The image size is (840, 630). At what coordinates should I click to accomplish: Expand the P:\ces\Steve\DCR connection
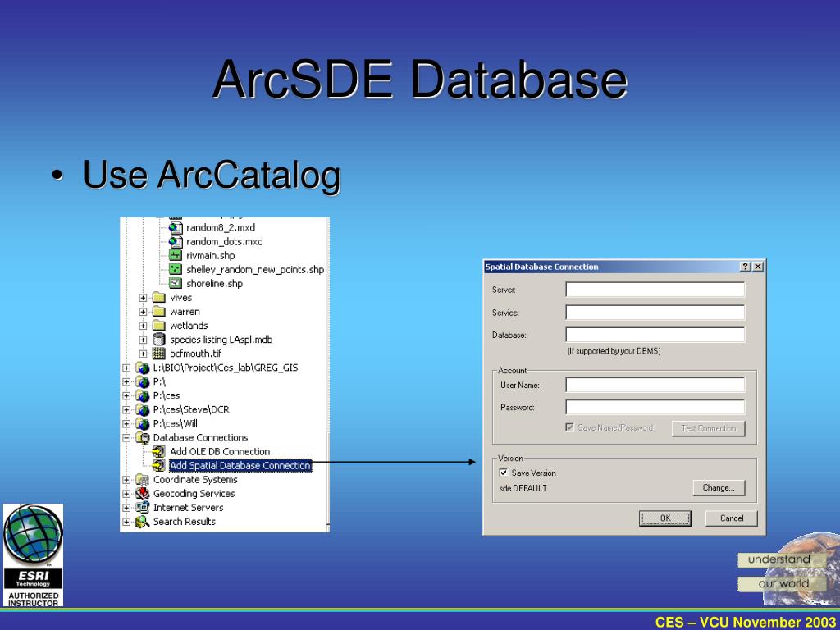pyautogui.click(x=126, y=409)
